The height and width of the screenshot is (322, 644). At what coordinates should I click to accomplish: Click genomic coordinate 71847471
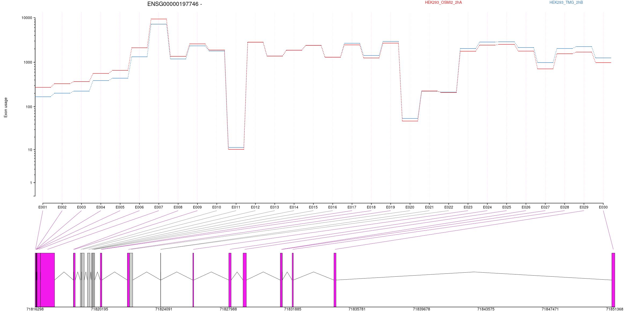[x=550, y=309]
